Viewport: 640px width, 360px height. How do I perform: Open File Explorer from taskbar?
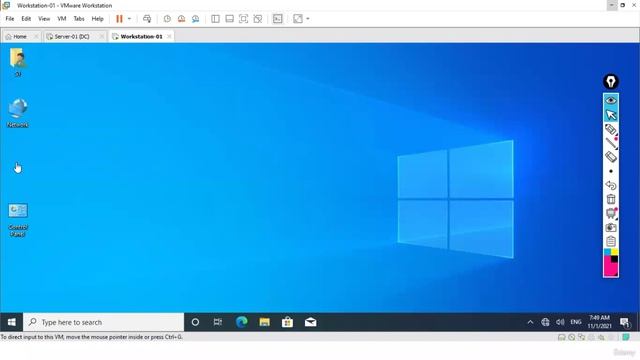[x=264, y=322]
